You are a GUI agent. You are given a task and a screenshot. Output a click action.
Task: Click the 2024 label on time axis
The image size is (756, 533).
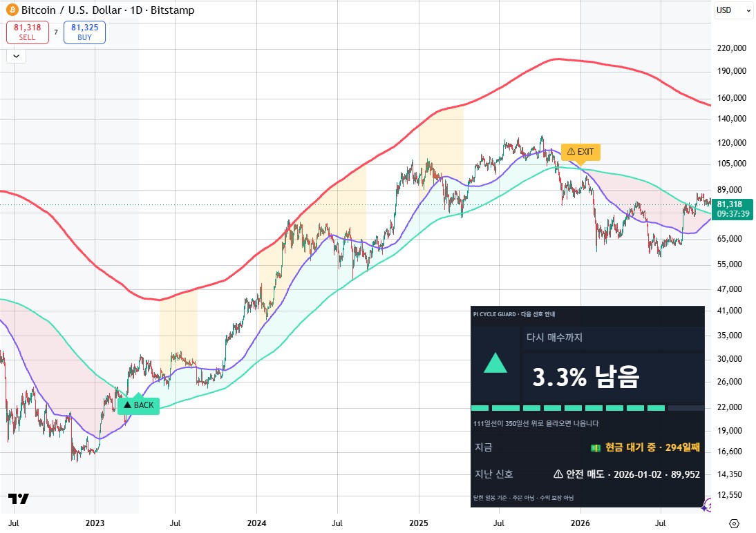click(256, 523)
